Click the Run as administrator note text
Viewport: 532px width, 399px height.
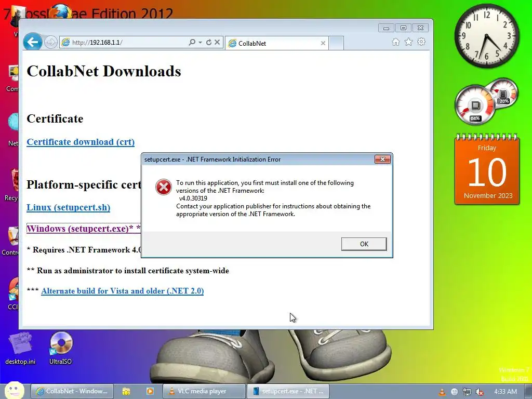click(x=128, y=270)
